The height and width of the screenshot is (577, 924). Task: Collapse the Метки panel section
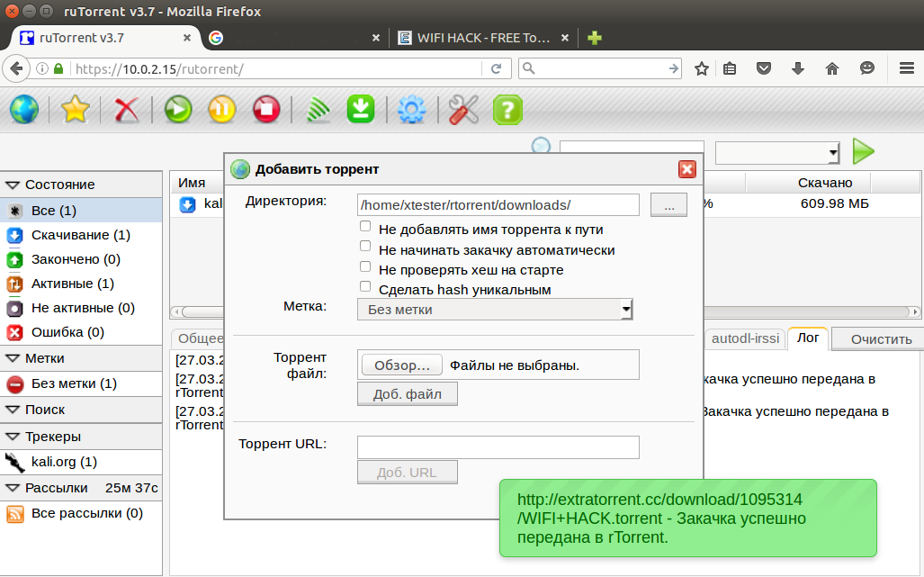[81, 358]
